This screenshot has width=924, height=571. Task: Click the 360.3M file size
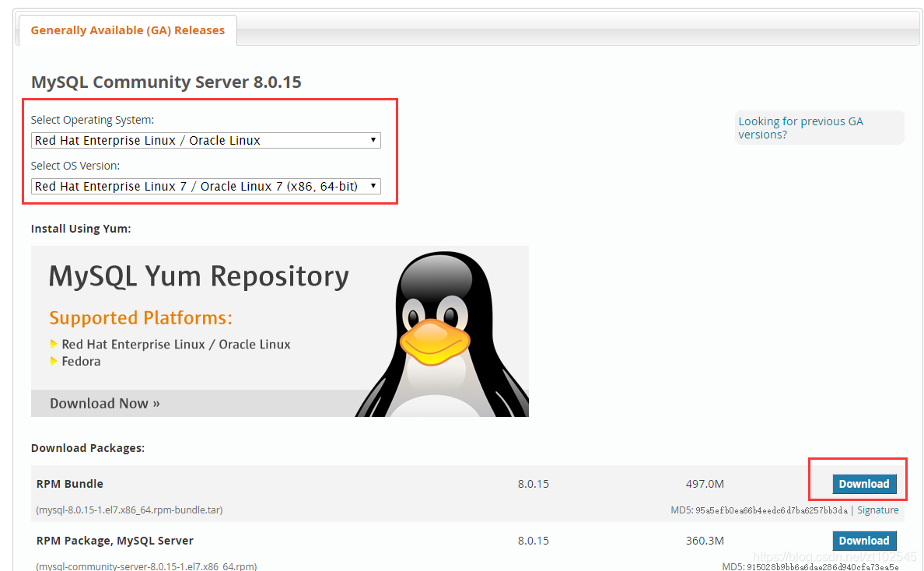[705, 541]
